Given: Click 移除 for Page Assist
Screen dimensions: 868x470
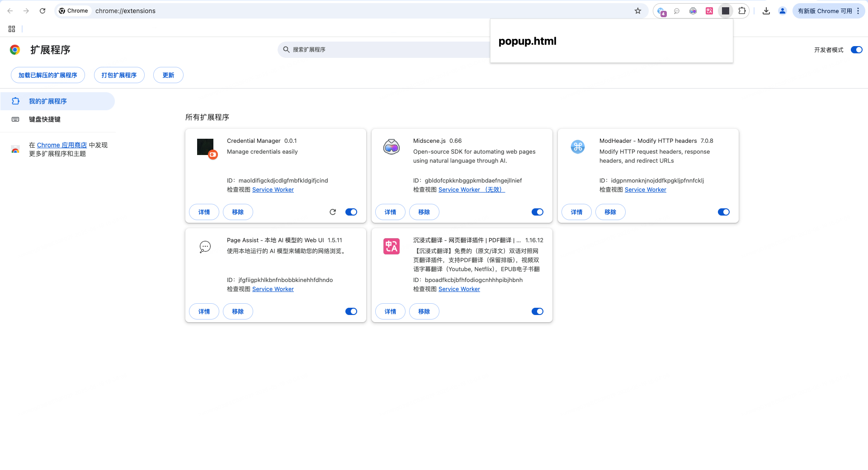Looking at the screenshot, I should point(238,311).
